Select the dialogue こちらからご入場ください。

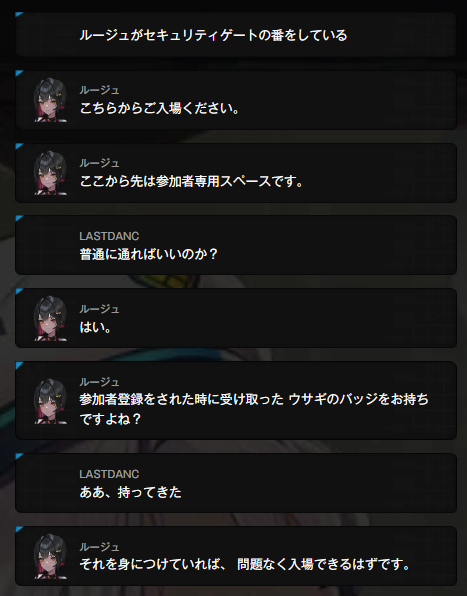pyautogui.click(x=160, y=108)
